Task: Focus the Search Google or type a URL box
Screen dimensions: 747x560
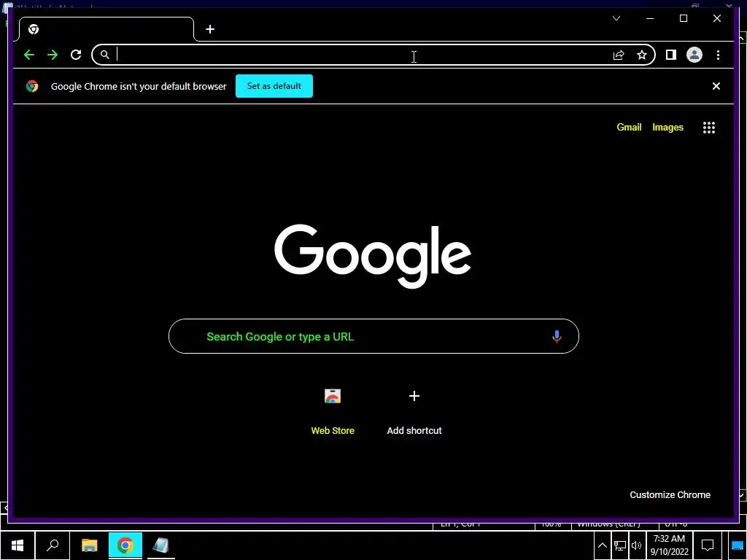Action: click(373, 336)
